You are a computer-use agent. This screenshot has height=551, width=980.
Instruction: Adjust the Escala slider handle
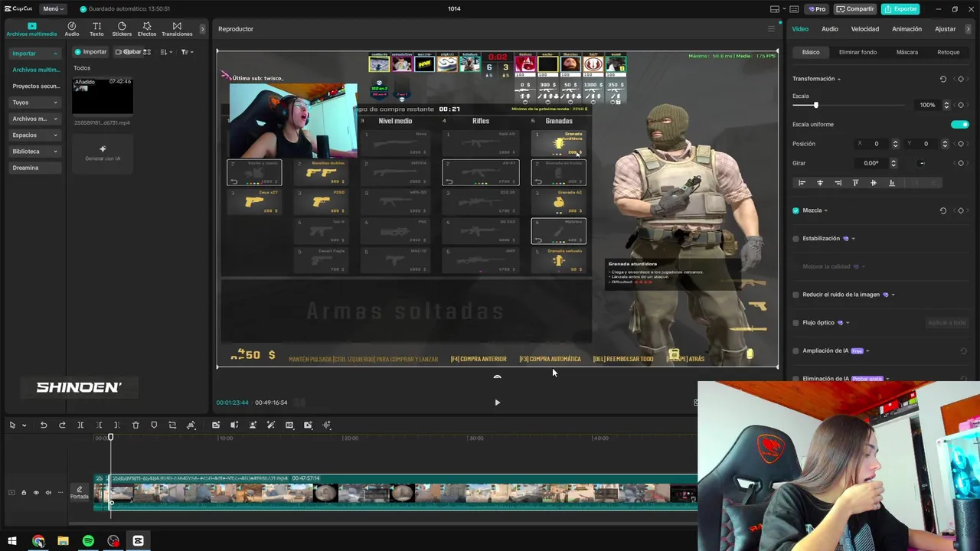815,105
